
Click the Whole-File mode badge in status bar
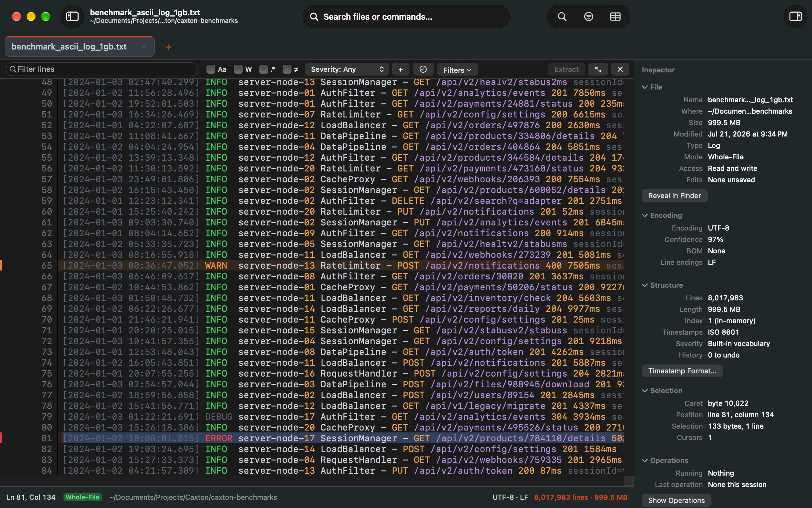82,497
